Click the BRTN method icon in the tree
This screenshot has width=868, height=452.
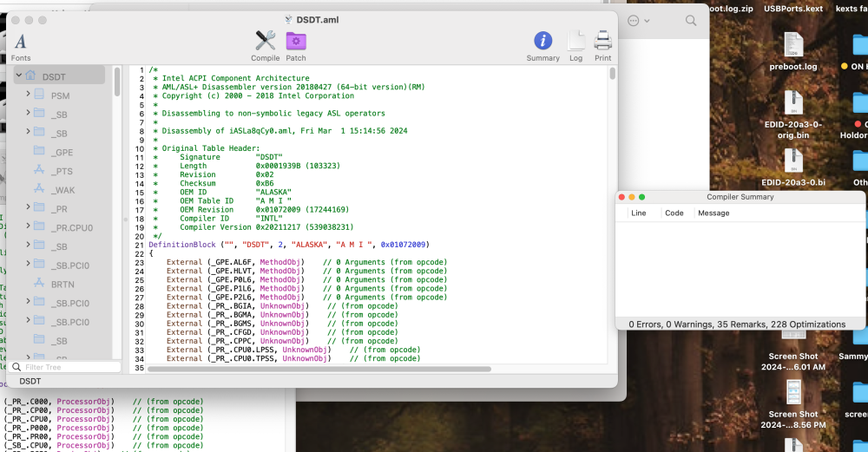tap(39, 284)
